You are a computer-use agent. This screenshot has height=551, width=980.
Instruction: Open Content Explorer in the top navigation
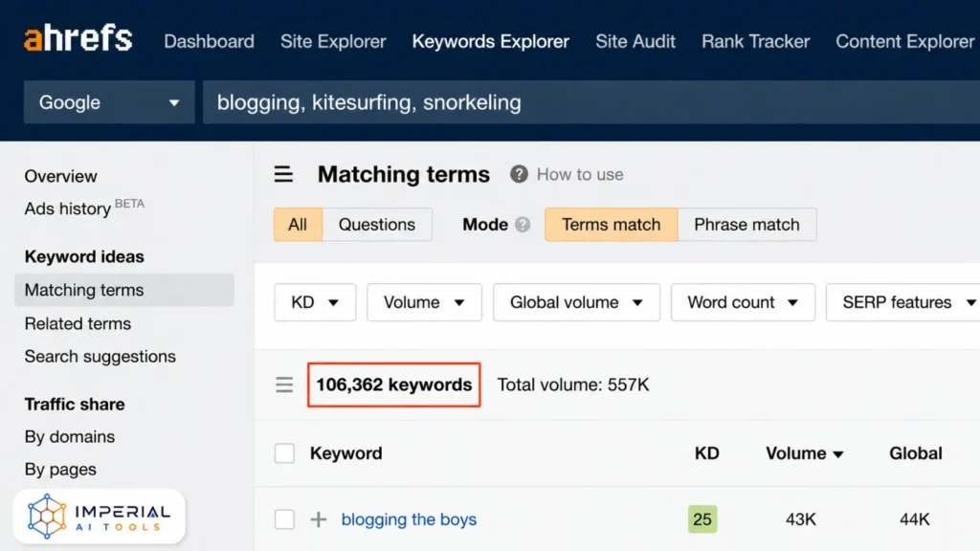tap(905, 41)
